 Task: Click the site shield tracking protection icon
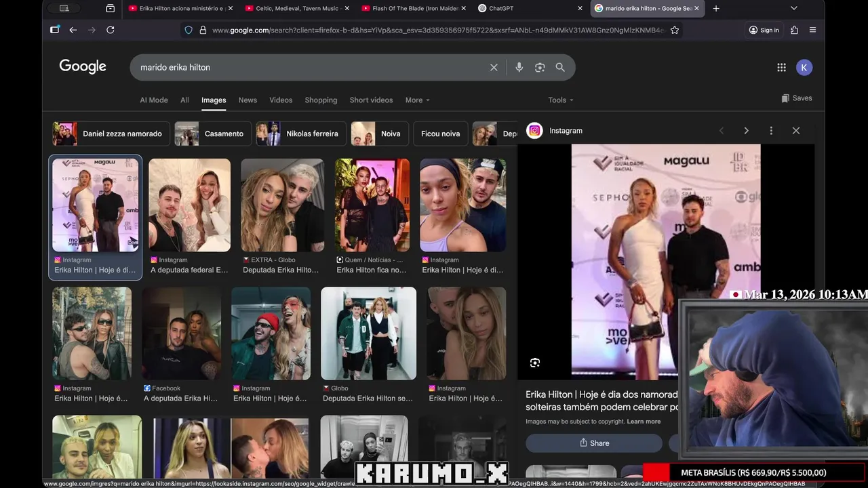tap(189, 30)
